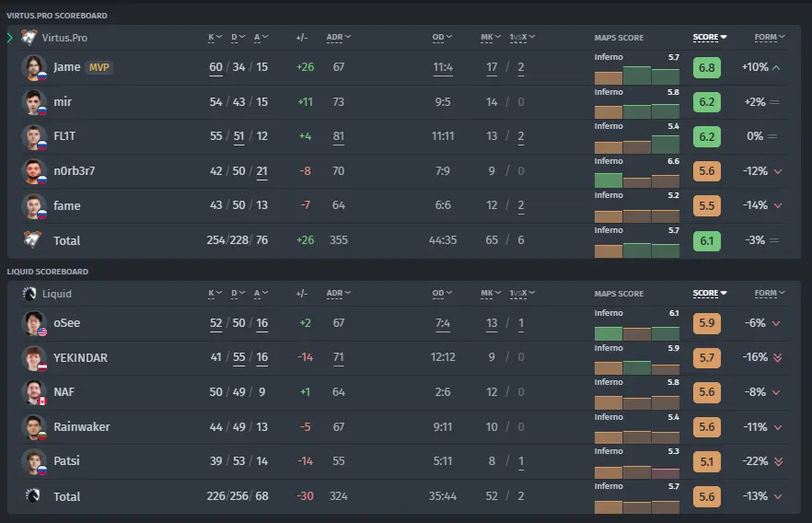Open oSee's player avatar
This screenshot has width=812, height=523.
coord(34,323)
